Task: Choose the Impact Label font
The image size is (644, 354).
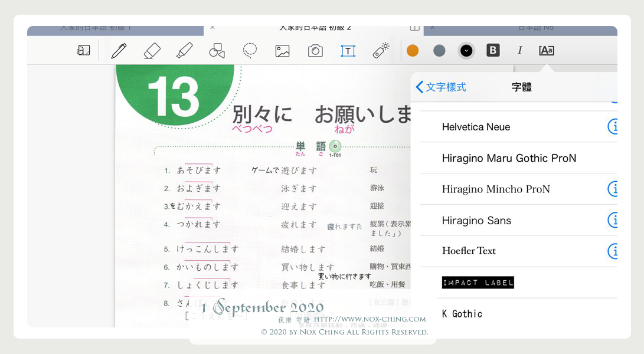Action: coord(518,283)
